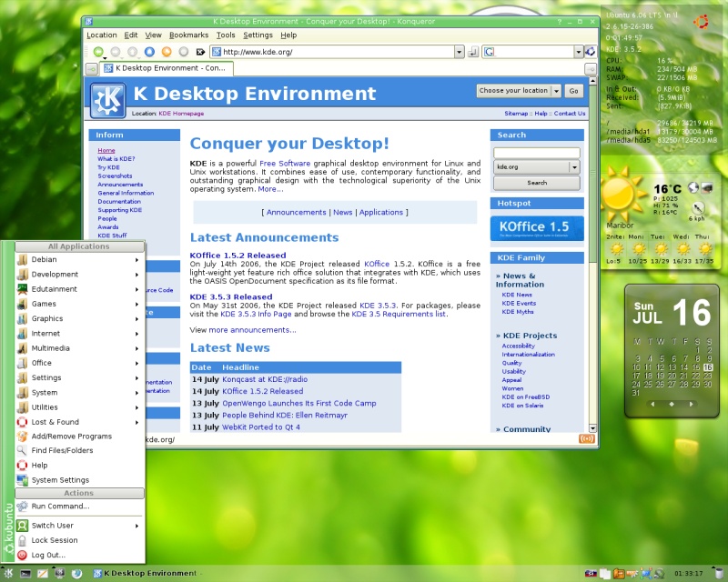Click the greyed-out Up arrow in the toolbar

click(x=133, y=52)
